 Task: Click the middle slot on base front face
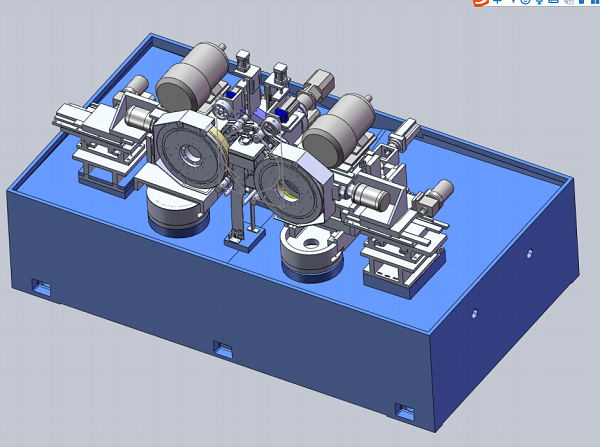pyautogui.click(x=223, y=348)
